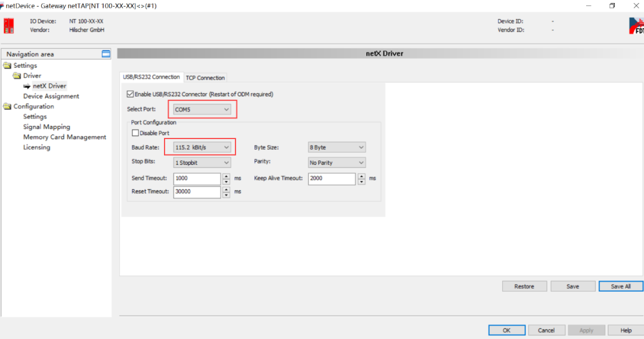The height and width of the screenshot is (339, 644).
Task: Decrease Send Timeout with down arrow
Action: click(227, 181)
